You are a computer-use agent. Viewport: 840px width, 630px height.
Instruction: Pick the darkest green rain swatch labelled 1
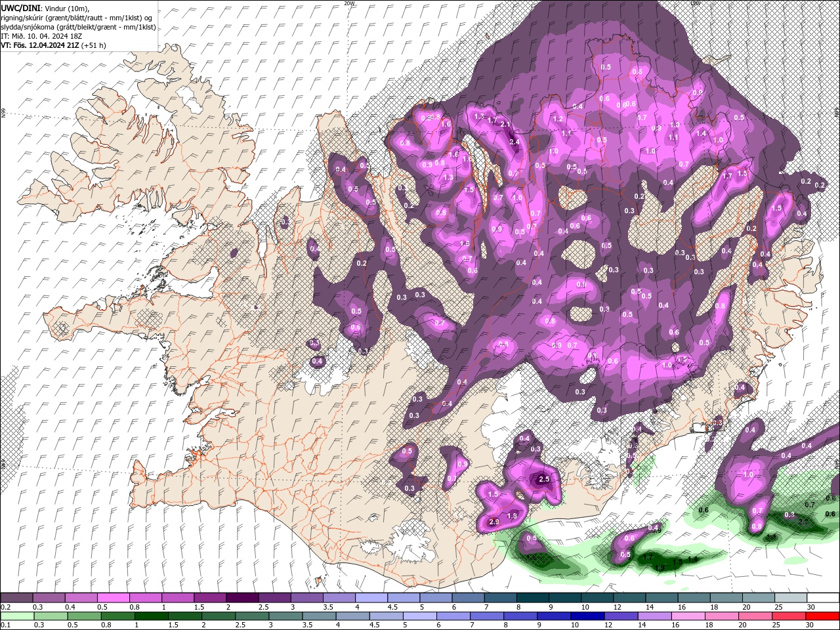click(x=151, y=616)
